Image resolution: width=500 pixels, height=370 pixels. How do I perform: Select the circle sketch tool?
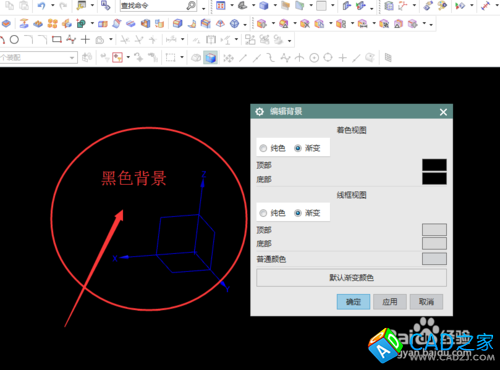pyautogui.click(x=14, y=40)
